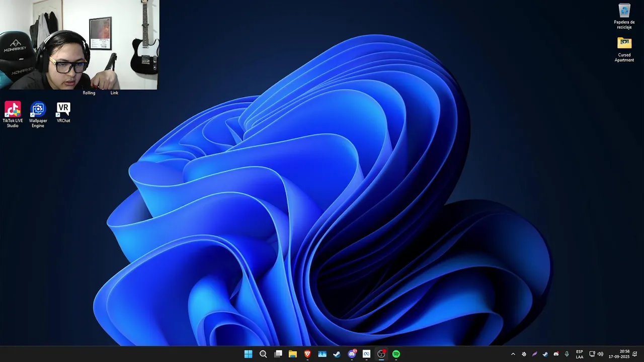
Task: Click the partially hidden Link desktop item
Action: coord(114,93)
